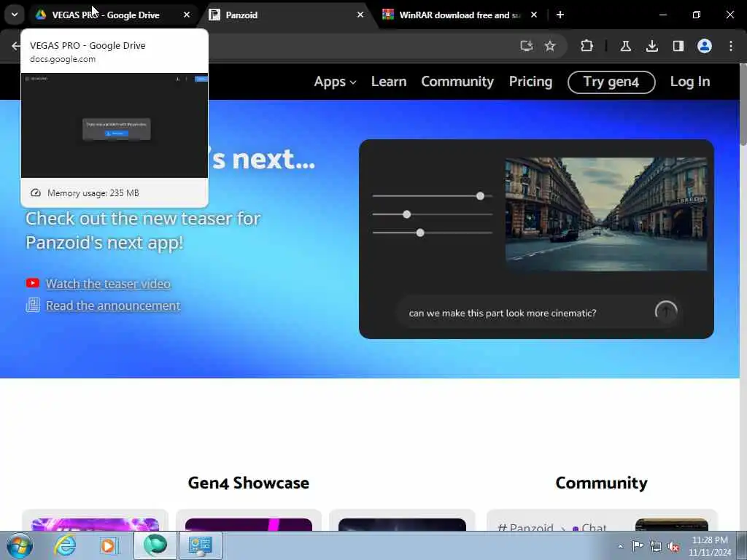
Task: Show hidden tray icons arrow
Action: 620,546
